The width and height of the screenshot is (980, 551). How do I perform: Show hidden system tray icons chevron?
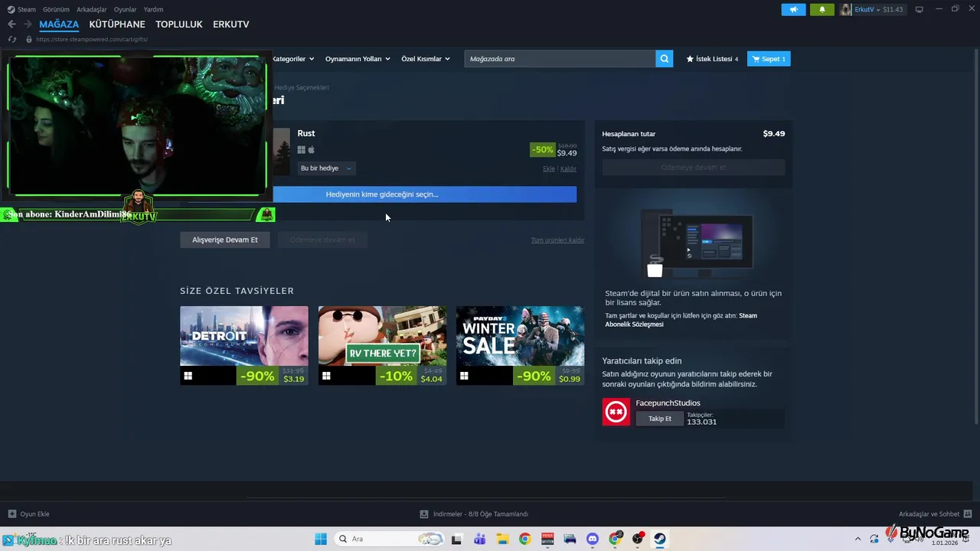point(857,539)
